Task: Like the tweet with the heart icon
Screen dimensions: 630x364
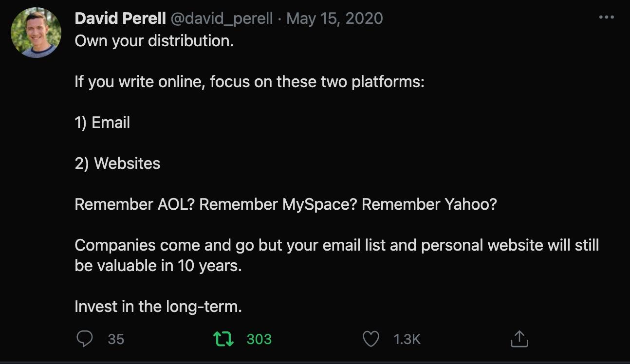Action: point(371,339)
